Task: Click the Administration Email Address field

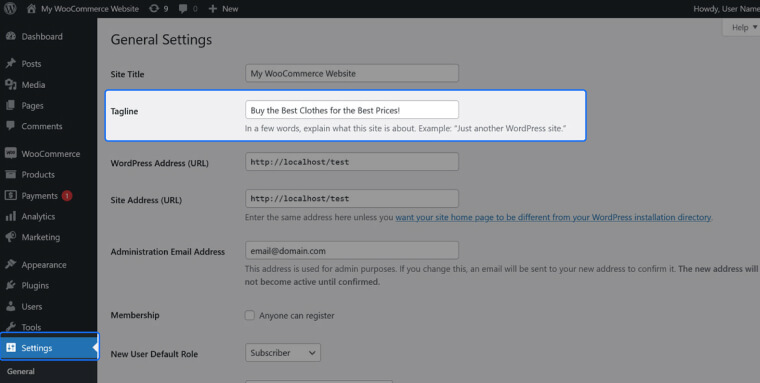Action: point(352,251)
